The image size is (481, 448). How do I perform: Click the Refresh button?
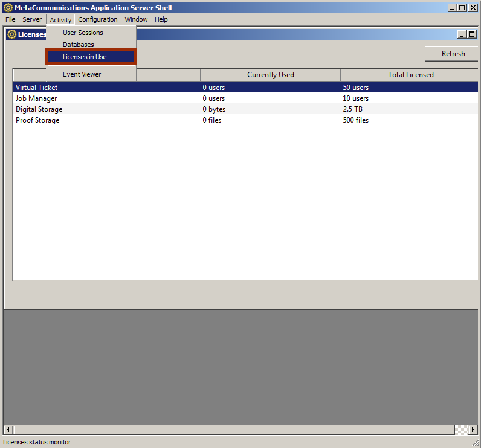click(451, 54)
